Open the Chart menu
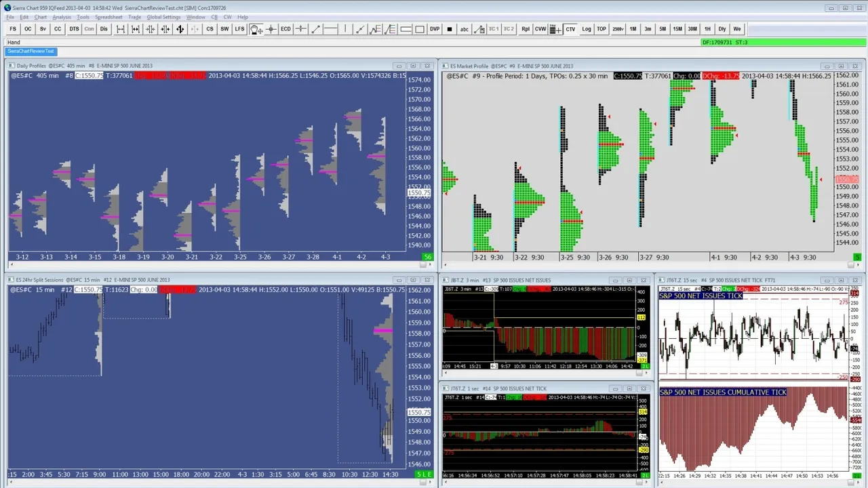Image resolution: width=868 pixels, height=488 pixels. [x=41, y=17]
